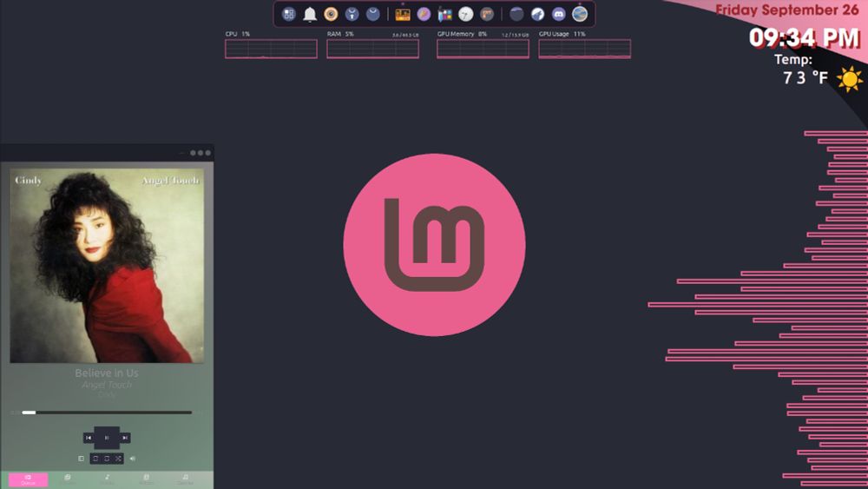
Task: Open the application grid launcher in the dock
Action: point(288,14)
